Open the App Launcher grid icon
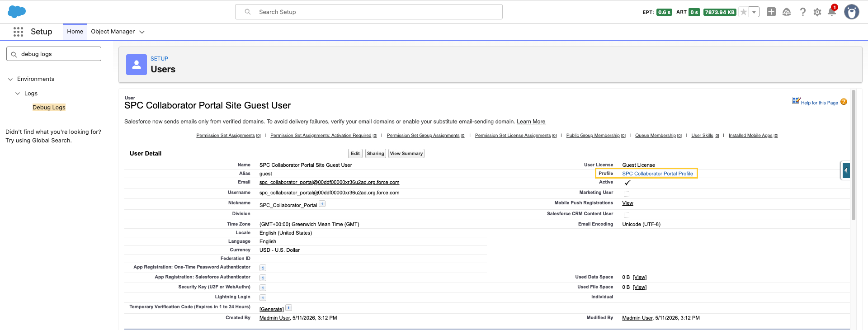 [18, 32]
